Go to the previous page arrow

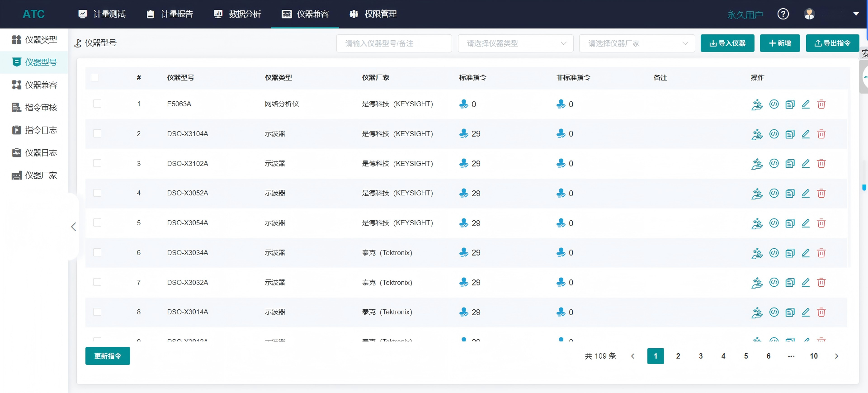[x=633, y=356]
